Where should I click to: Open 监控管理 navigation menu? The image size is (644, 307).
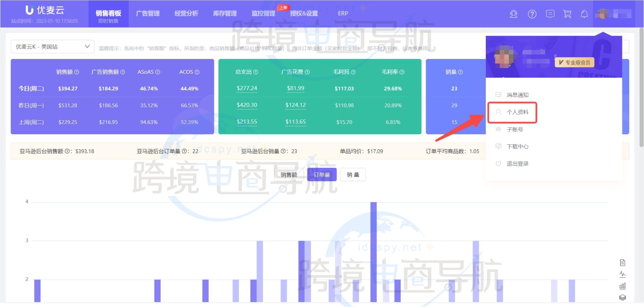(264, 14)
